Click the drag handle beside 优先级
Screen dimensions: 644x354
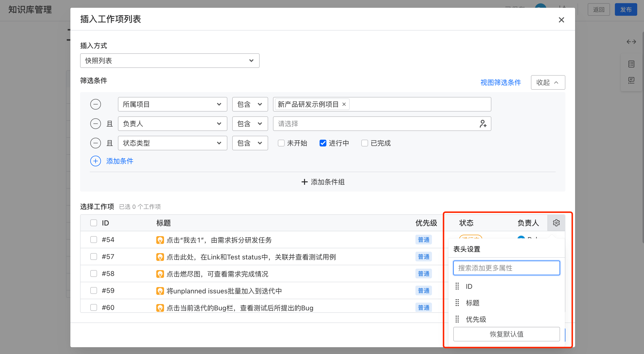[x=457, y=319]
